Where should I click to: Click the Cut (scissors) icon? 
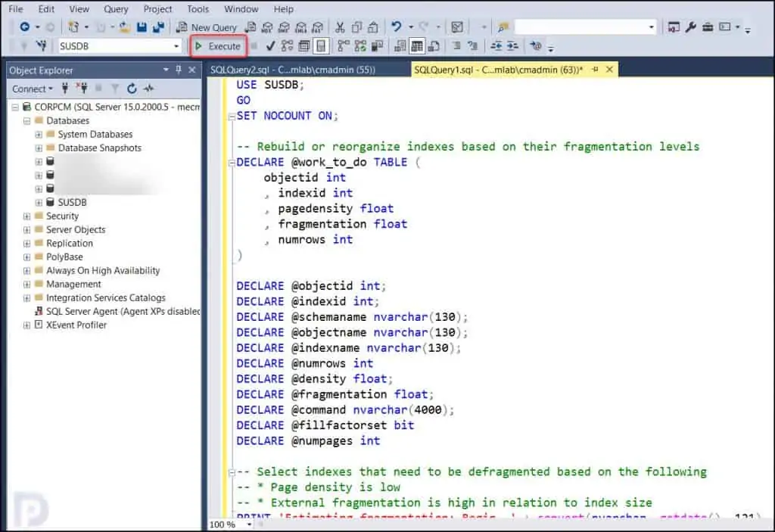pos(340,27)
